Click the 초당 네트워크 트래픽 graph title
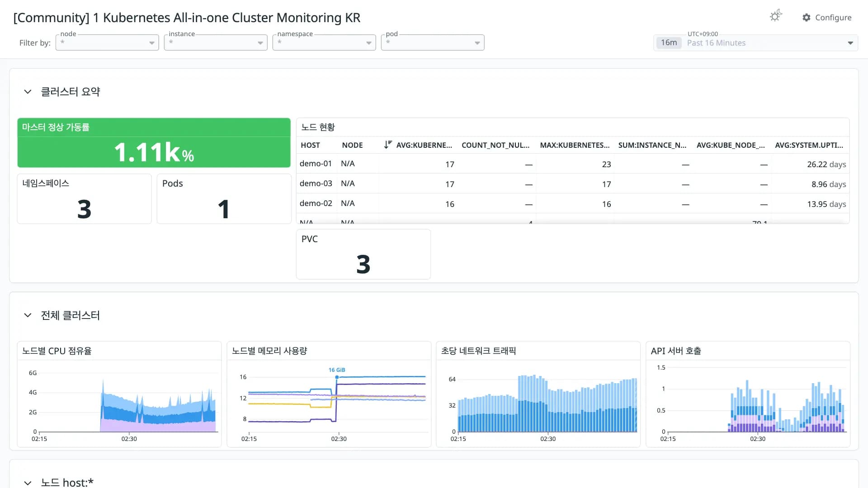Viewport: 868px width, 488px height. tap(478, 351)
